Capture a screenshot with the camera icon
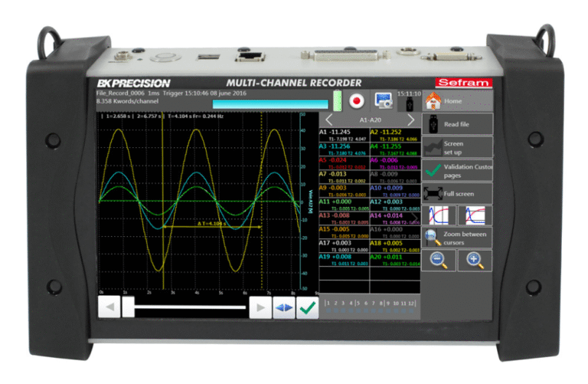Viewport: 588px width, 384px height. coord(384,100)
